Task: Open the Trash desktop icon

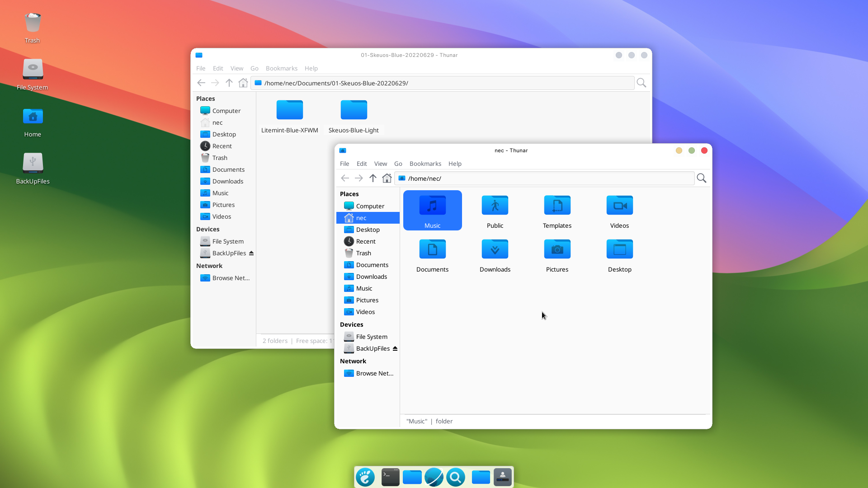Action: pos(33,28)
